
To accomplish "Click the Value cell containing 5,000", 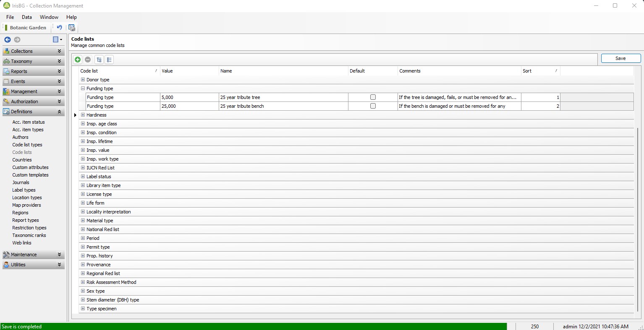I will tap(189, 97).
